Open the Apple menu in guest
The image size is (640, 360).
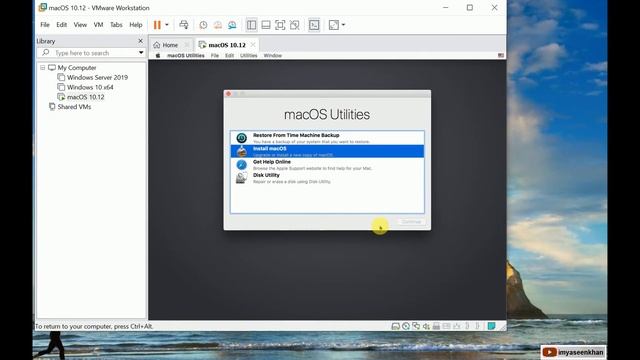coord(158,56)
